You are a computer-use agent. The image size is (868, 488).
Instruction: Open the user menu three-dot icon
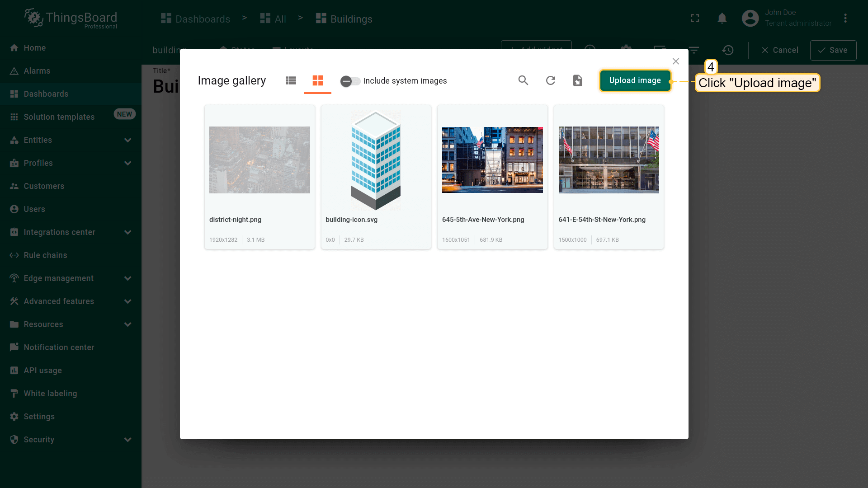845,19
